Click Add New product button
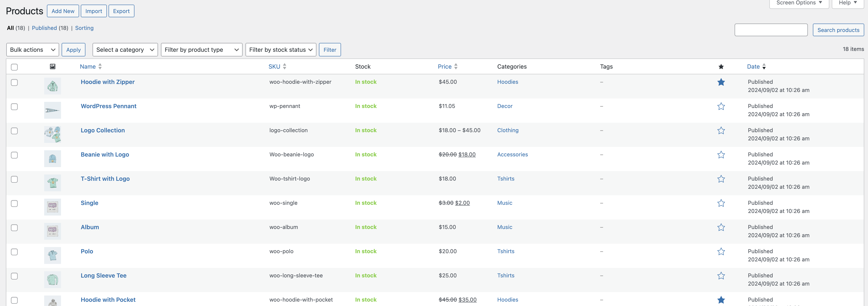This screenshot has height=306, width=868. [x=63, y=11]
